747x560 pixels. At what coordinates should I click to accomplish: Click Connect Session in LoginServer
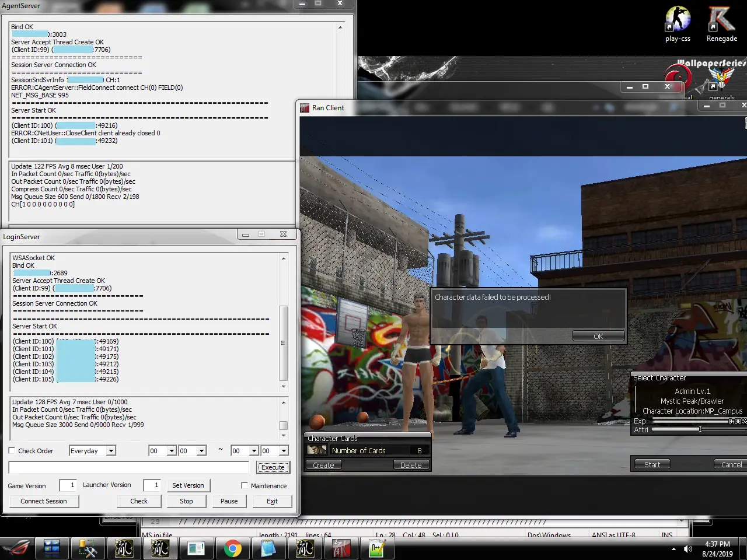[x=44, y=501]
